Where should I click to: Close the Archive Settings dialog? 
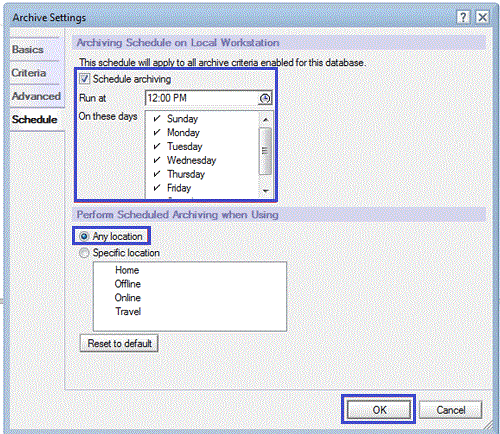482,17
